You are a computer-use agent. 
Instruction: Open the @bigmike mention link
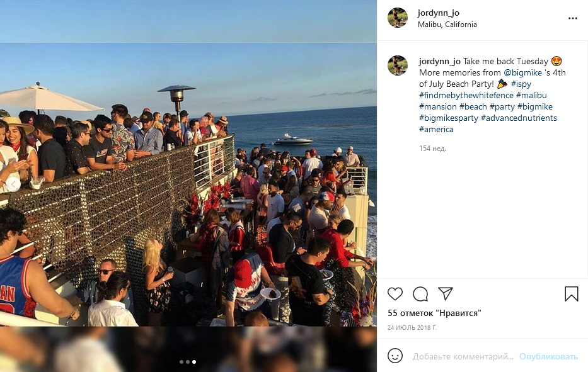[x=522, y=72]
